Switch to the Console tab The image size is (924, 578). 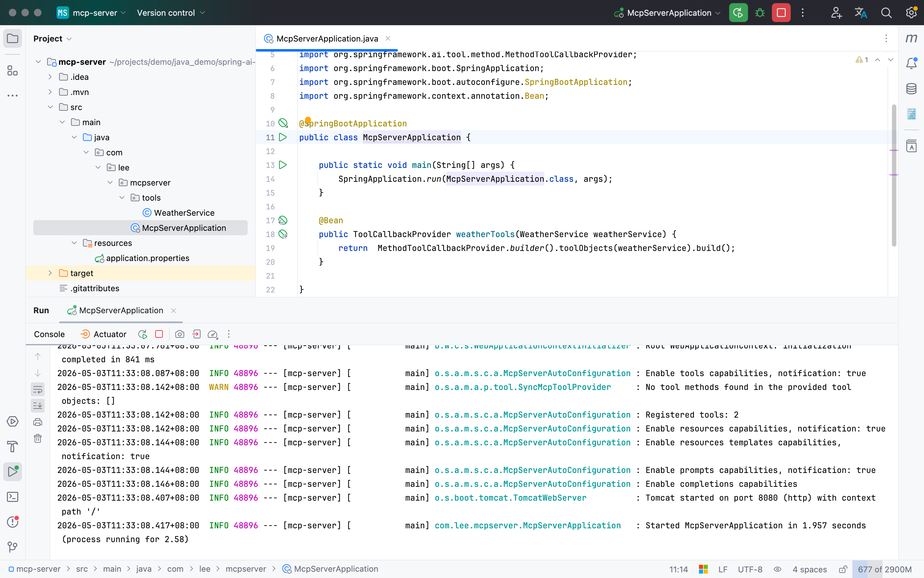[x=49, y=334]
